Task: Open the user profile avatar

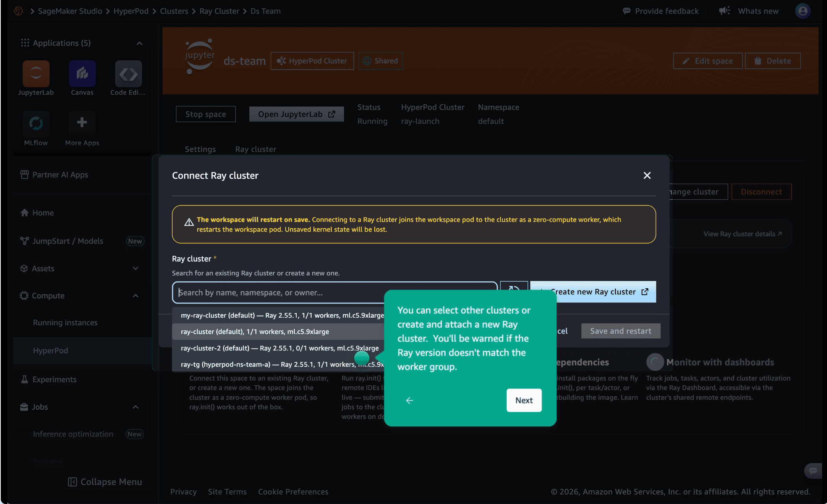Action: (x=803, y=11)
